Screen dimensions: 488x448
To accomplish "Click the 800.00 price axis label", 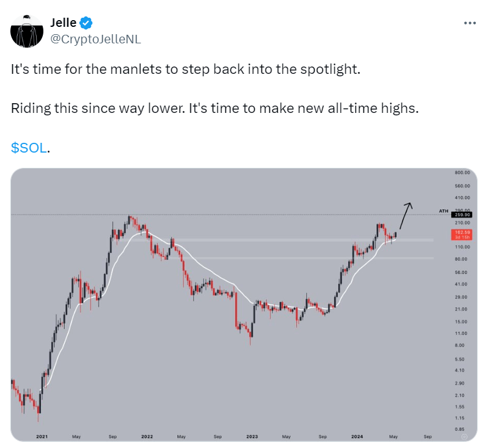I will coord(462,173).
